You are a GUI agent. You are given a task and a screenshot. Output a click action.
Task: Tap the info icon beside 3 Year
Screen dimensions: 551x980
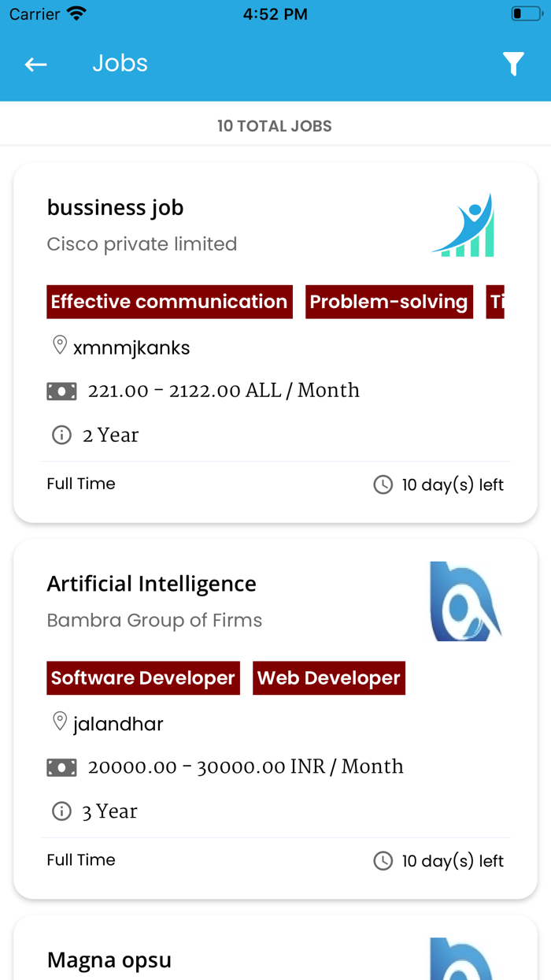[61, 811]
